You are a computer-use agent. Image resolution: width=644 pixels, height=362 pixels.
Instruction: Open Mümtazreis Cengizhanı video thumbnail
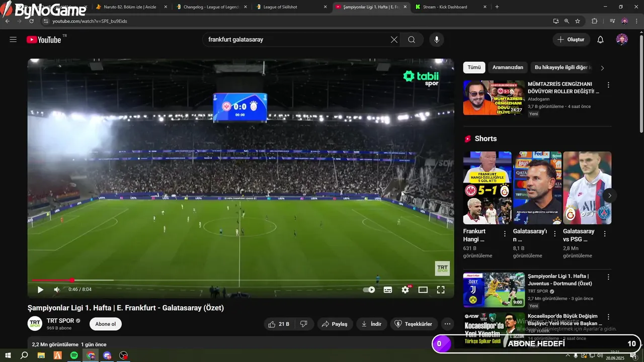(x=494, y=98)
